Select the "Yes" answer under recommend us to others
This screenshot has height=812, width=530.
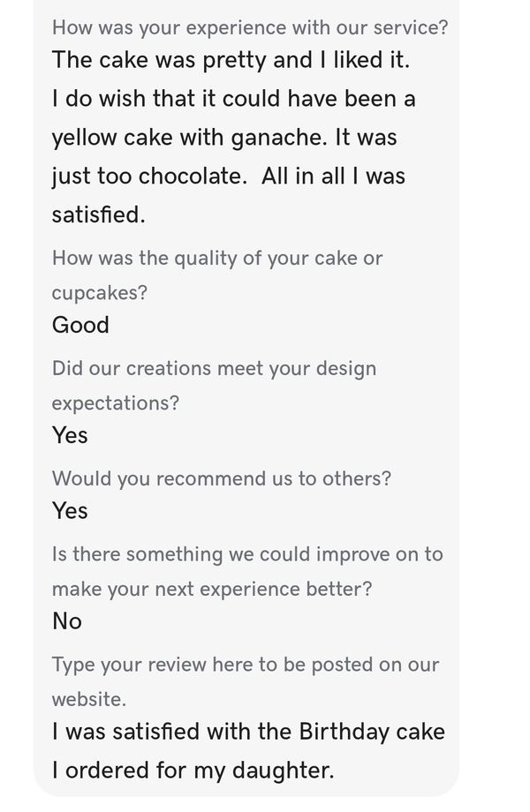coord(70,510)
